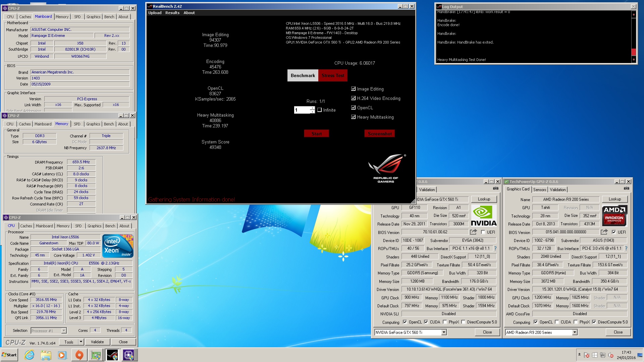Click the Get Windows 10 tray icon

coord(595,355)
